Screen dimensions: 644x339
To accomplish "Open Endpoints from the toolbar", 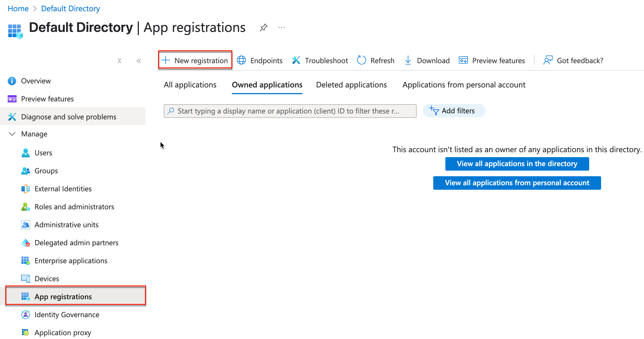I will pos(260,60).
